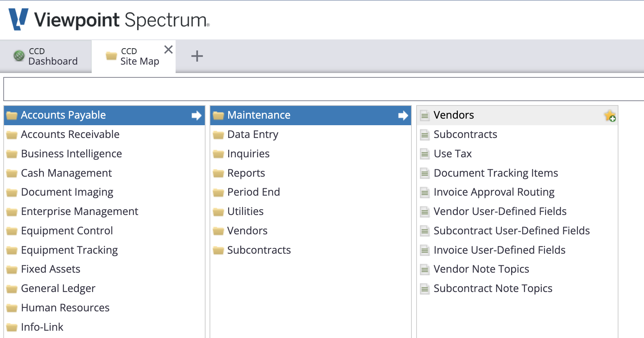Open Subcontract User-Defined Fields
644x338 pixels.
click(517, 231)
